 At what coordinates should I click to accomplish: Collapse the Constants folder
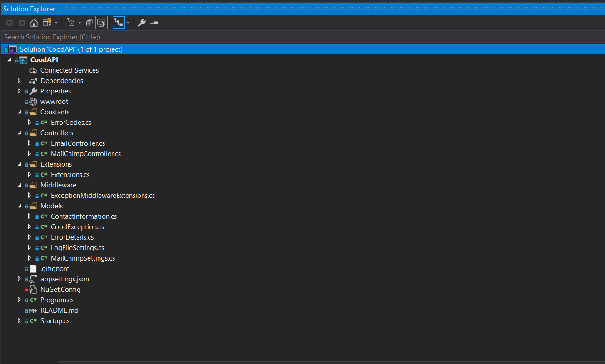(19, 112)
